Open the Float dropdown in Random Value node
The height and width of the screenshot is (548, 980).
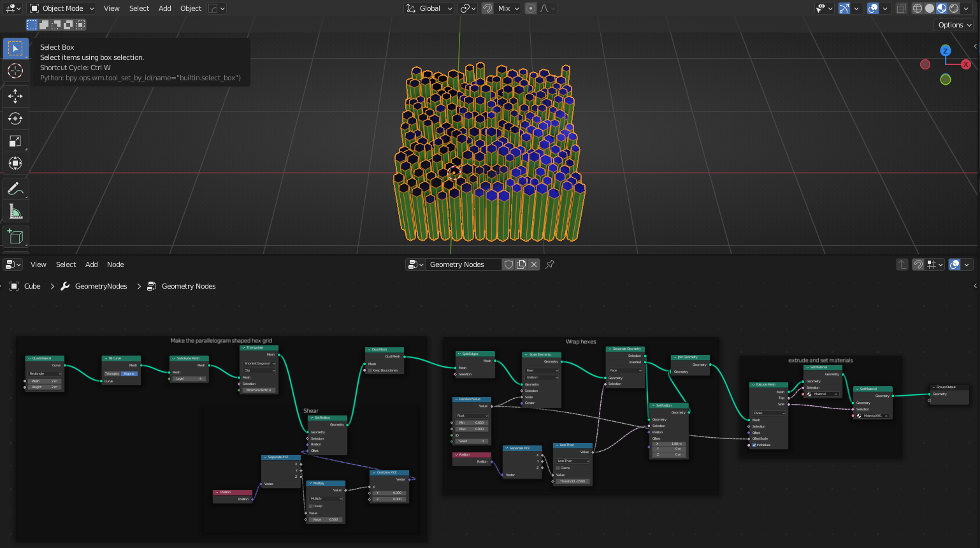(472, 415)
